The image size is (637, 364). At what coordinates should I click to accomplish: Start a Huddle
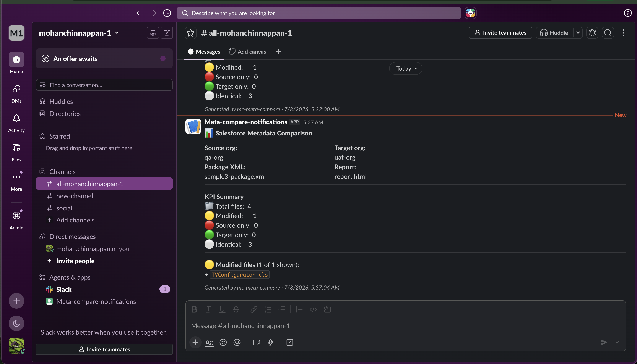(554, 33)
